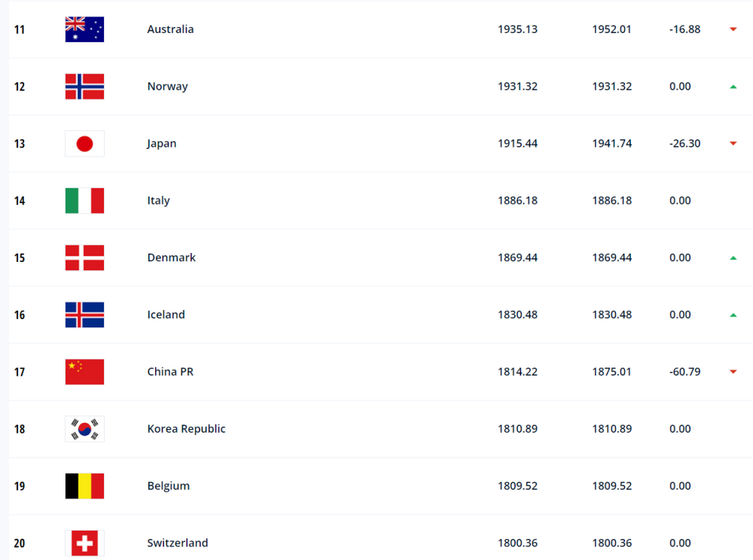Click the Italy flag icon
The width and height of the screenshot is (753, 560).
pos(84,200)
